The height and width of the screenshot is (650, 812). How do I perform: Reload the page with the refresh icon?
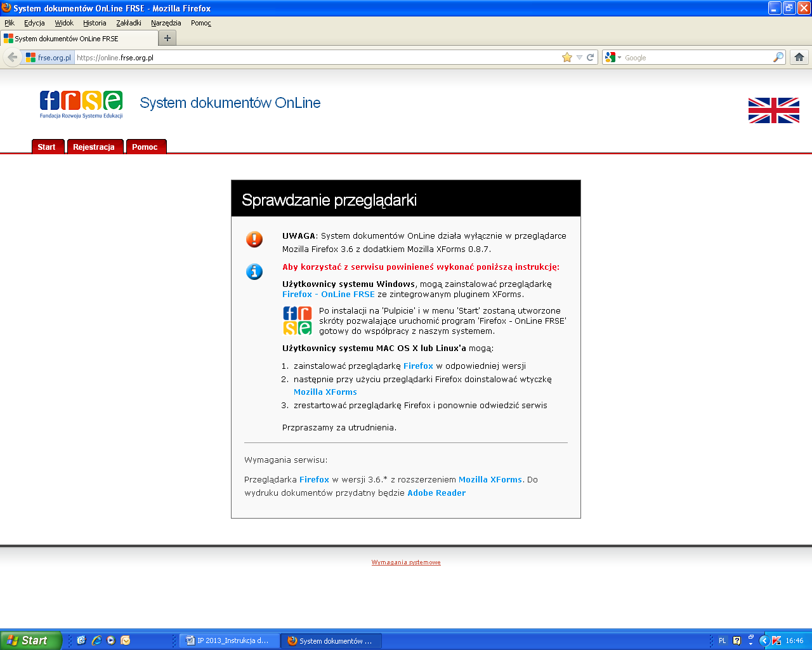(591, 57)
